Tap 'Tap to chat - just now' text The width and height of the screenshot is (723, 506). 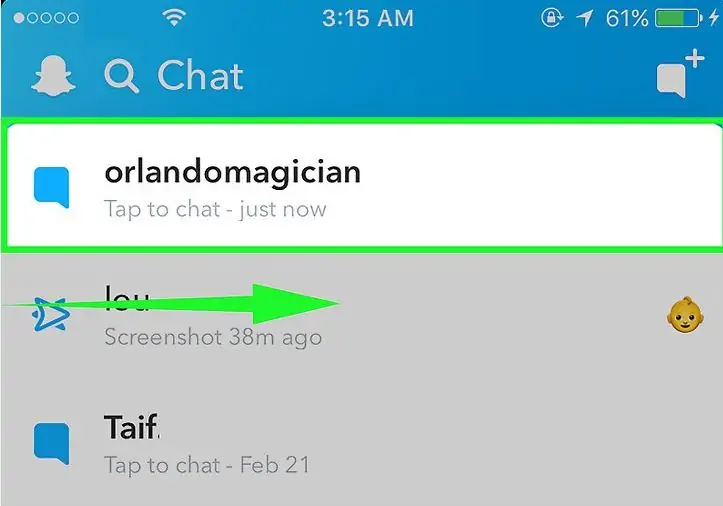point(215,209)
